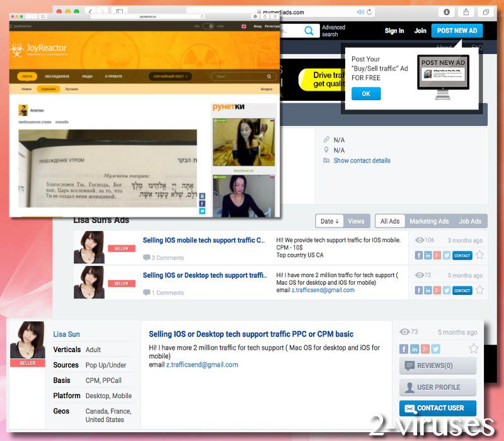
Task: Share the 72-views ad on Facebook
Action: pos(419,290)
